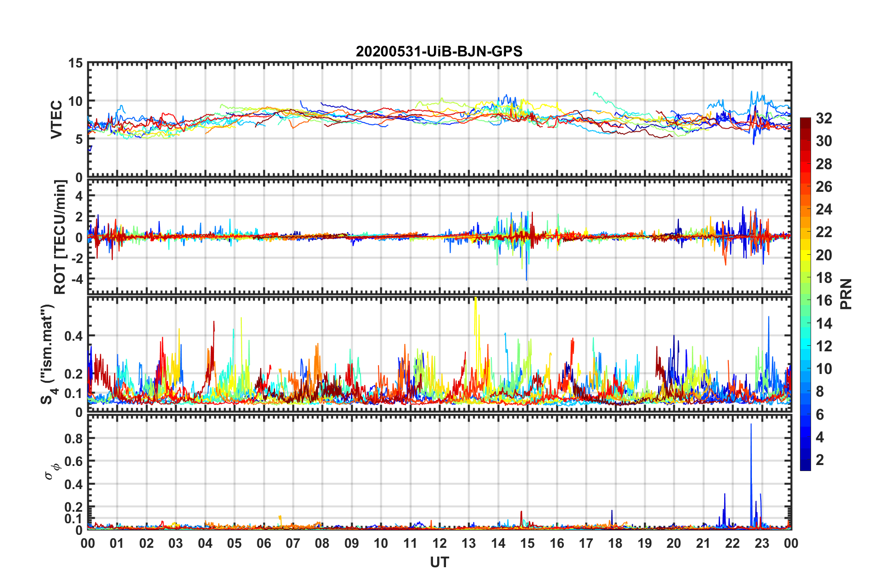Click hour 11 on the UT axis

coord(410,543)
